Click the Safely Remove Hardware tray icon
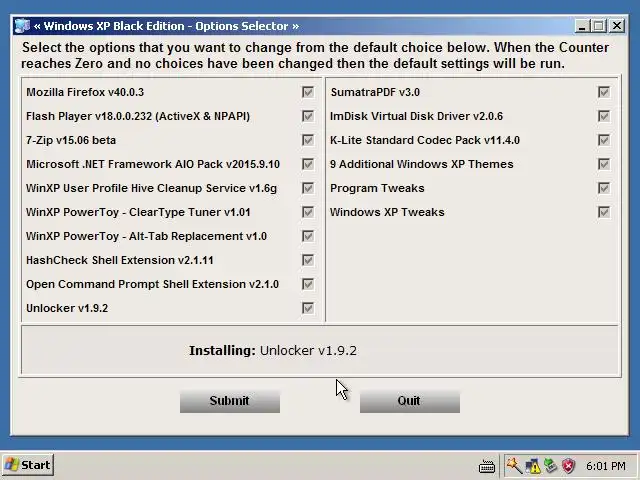Image resolution: width=640 pixels, height=480 pixels. pyautogui.click(x=551, y=465)
